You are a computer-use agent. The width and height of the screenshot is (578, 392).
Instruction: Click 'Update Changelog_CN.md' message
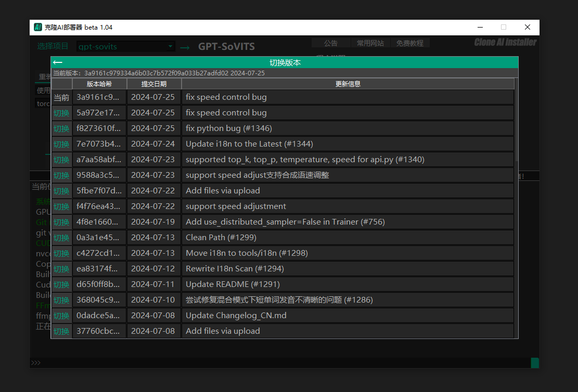(236, 316)
